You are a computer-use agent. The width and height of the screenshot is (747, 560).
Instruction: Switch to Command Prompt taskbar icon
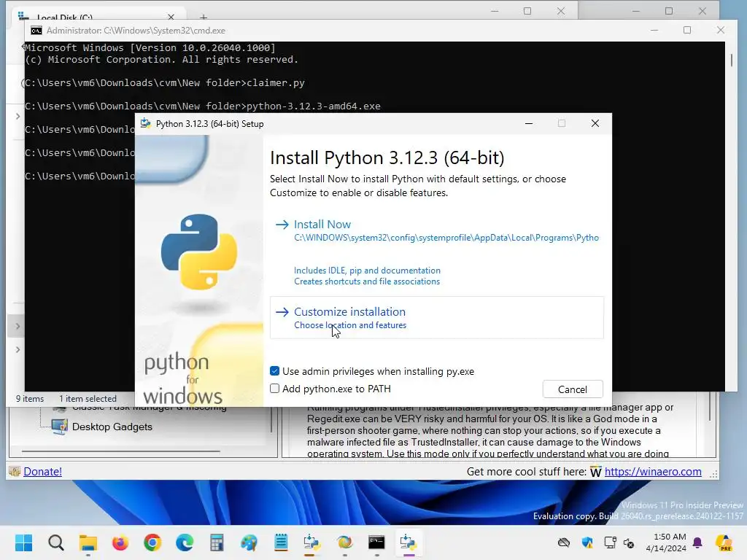point(376,542)
